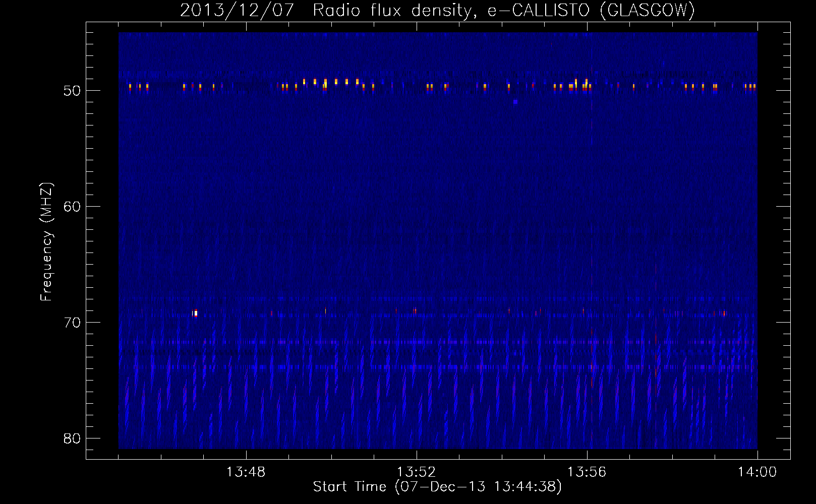
Task: Click the 80 frequency tick label
Action: click(72, 438)
